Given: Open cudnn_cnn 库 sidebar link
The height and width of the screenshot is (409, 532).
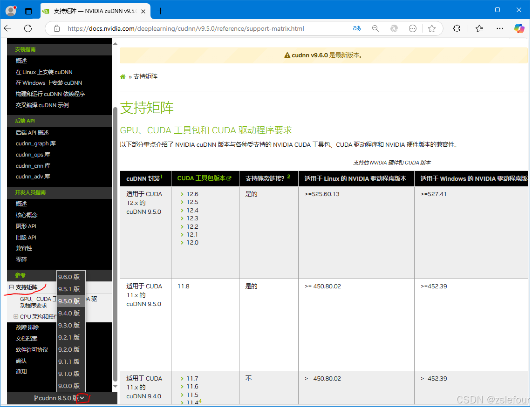Looking at the screenshot, I should click(33, 166).
